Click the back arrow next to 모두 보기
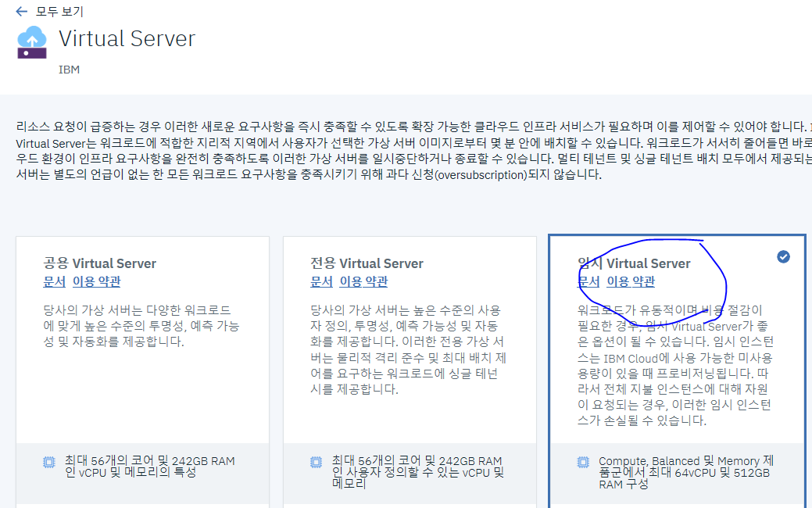The width and height of the screenshot is (812, 508). pos(21,12)
